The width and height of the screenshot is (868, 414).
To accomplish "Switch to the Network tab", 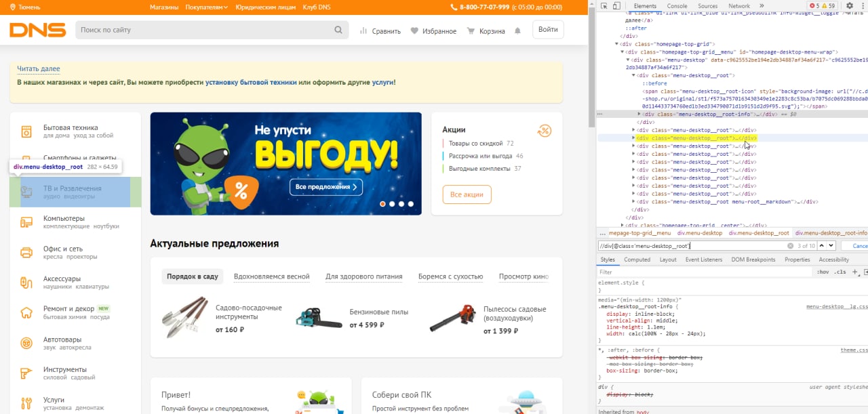I will [739, 6].
